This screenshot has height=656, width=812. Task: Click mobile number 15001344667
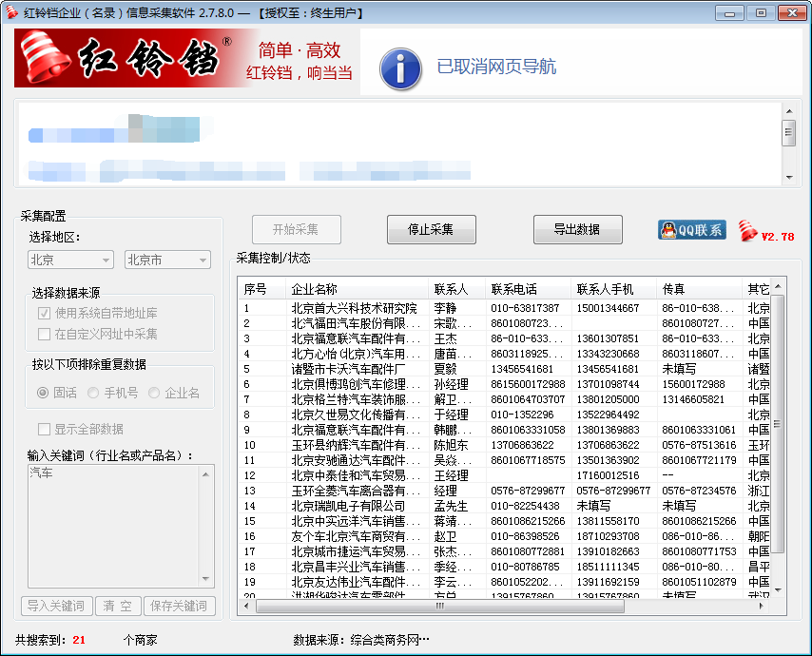coord(608,308)
